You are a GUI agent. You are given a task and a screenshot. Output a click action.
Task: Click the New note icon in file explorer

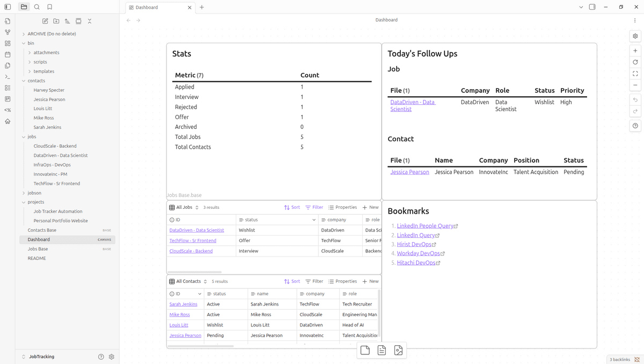click(45, 21)
